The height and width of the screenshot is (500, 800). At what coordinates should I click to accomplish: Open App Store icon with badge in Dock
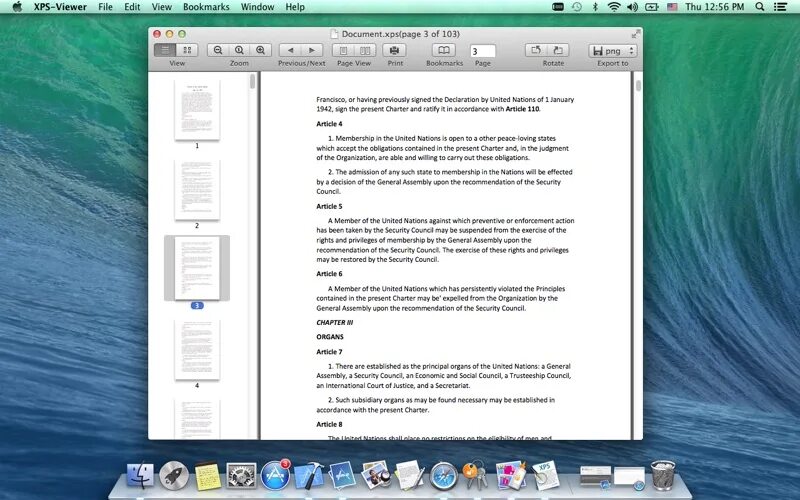click(x=275, y=475)
